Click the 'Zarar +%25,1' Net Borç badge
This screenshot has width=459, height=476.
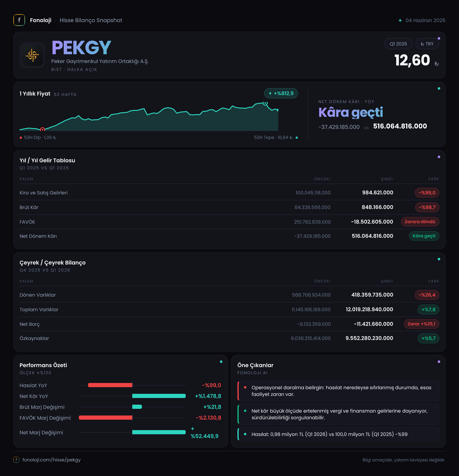point(421,324)
